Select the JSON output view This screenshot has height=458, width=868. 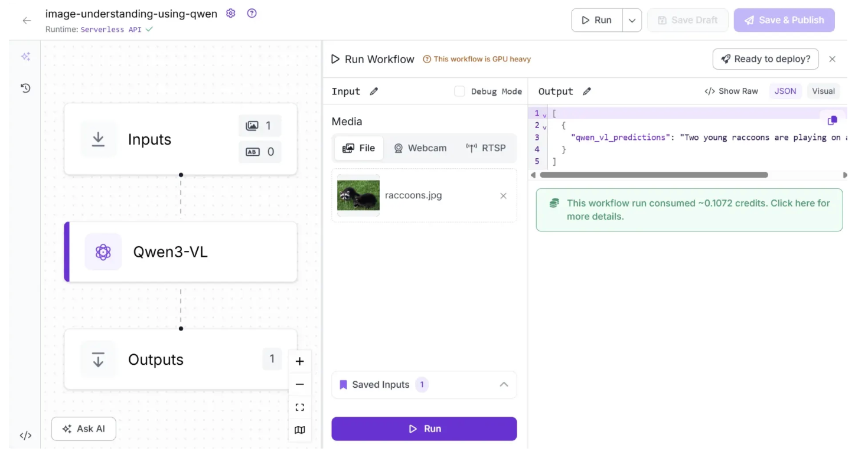coord(785,91)
